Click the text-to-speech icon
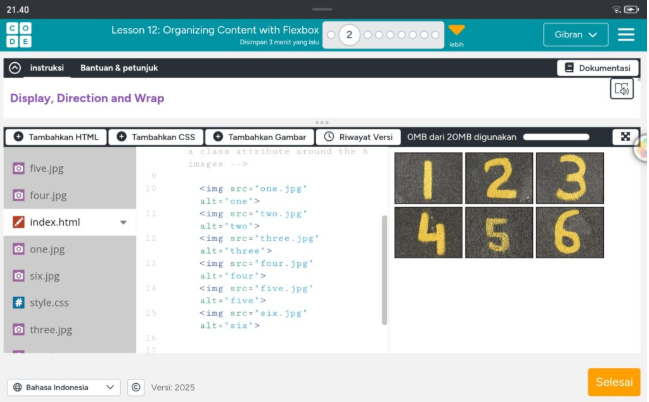Viewport: 649px width, 402px height. (622, 90)
